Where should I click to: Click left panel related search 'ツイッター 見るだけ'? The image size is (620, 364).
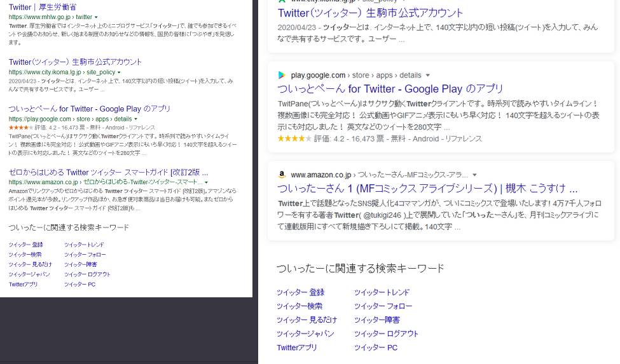[x=30, y=264]
